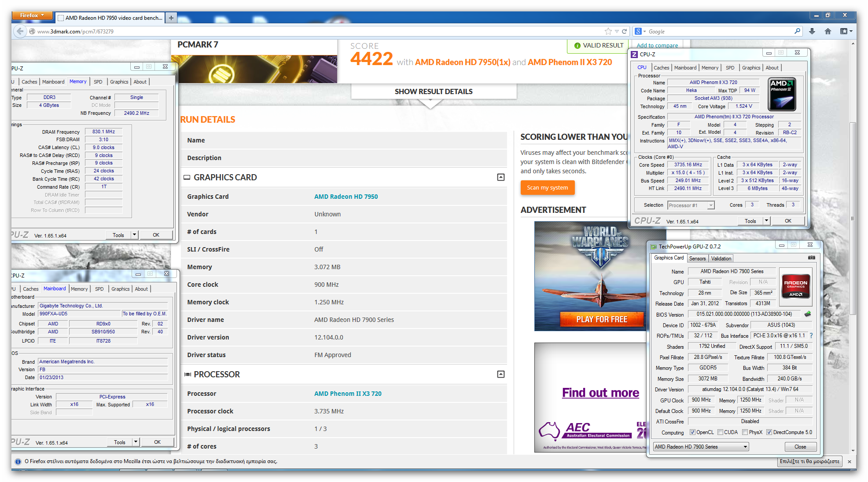Expand Show Result Details
The height and width of the screenshot is (482, 868).
(434, 91)
